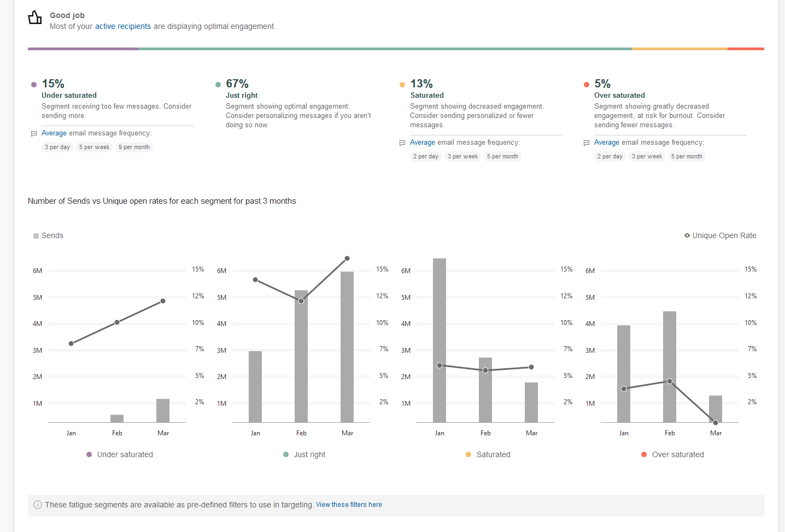
Task: Click the Average link under Under saturated
Action: click(54, 133)
